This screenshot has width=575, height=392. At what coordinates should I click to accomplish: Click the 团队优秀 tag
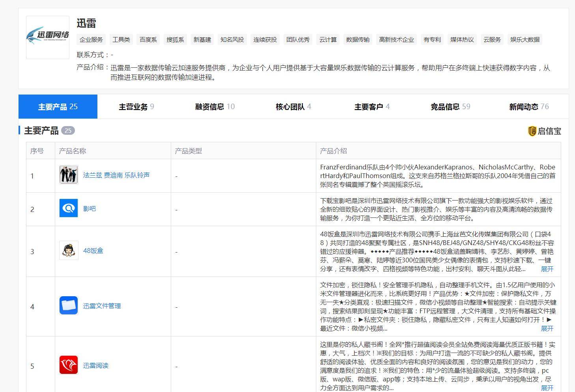[x=298, y=39]
